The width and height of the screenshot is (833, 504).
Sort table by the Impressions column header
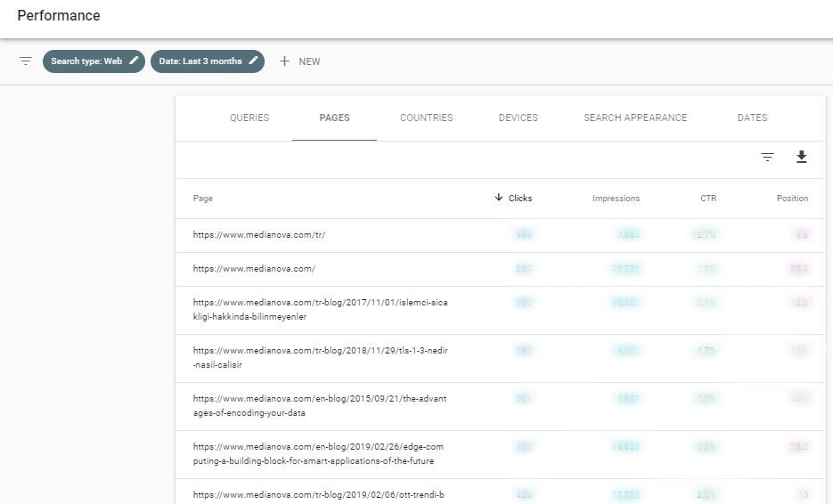coord(616,198)
